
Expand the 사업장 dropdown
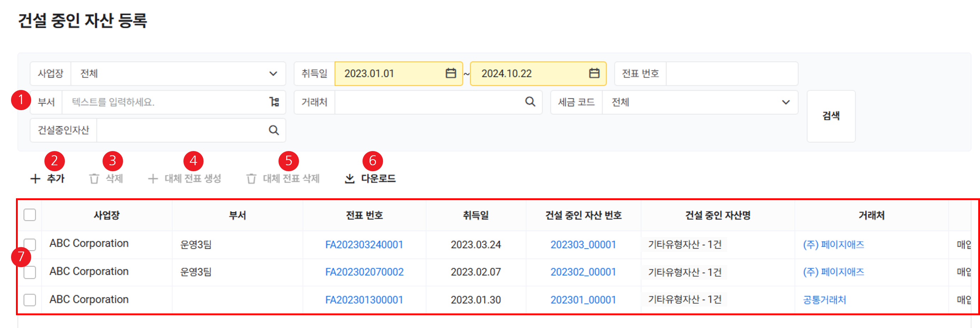coord(273,74)
